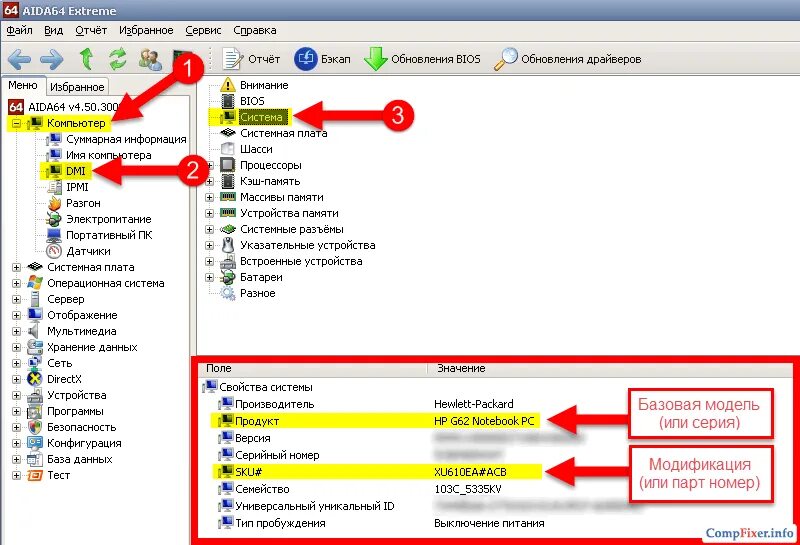800x545 pixels.
Task: Click the Операционная система Windows icon
Action: click(x=35, y=283)
